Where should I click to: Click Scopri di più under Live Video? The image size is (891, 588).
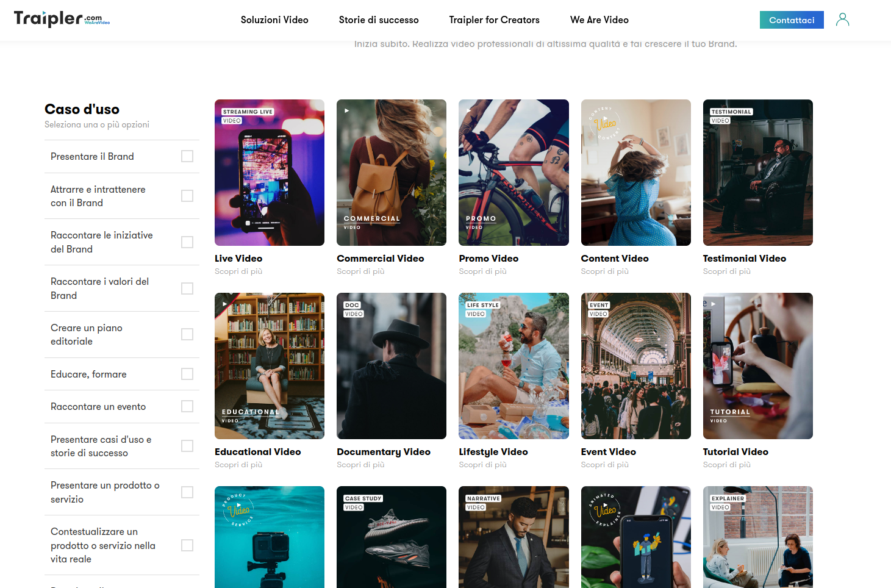coord(238,271)
